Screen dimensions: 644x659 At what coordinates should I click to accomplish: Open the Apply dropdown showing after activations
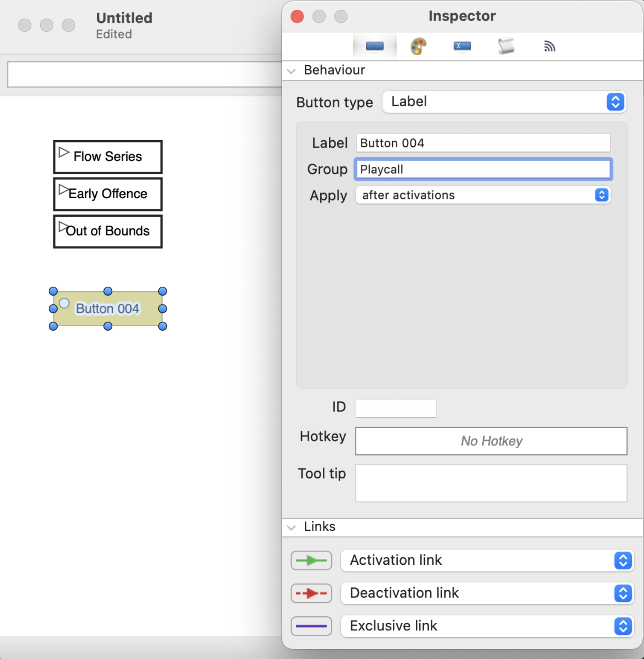pyautogui.click(x=601, y=195)
